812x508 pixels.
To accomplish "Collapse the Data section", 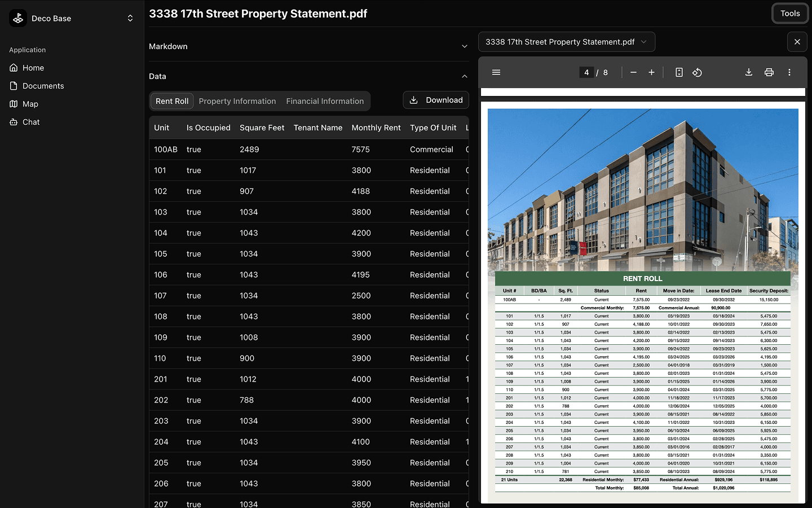I will (308, 76).
